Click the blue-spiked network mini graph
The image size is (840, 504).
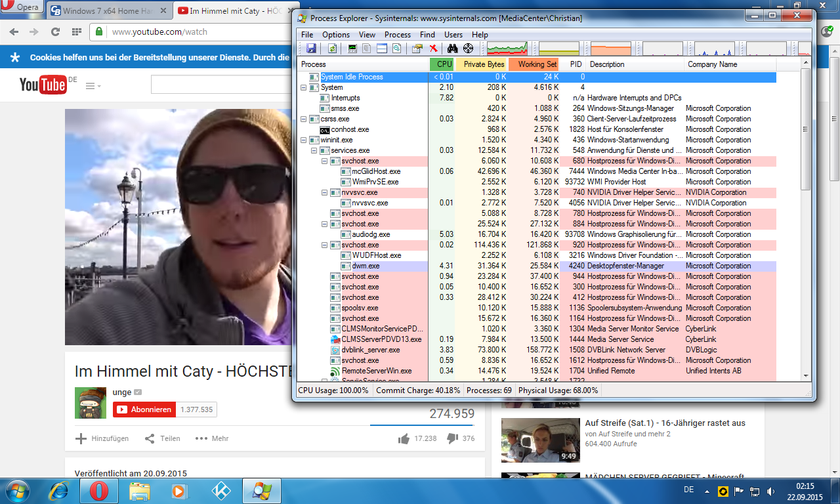(x=715, y=49)
